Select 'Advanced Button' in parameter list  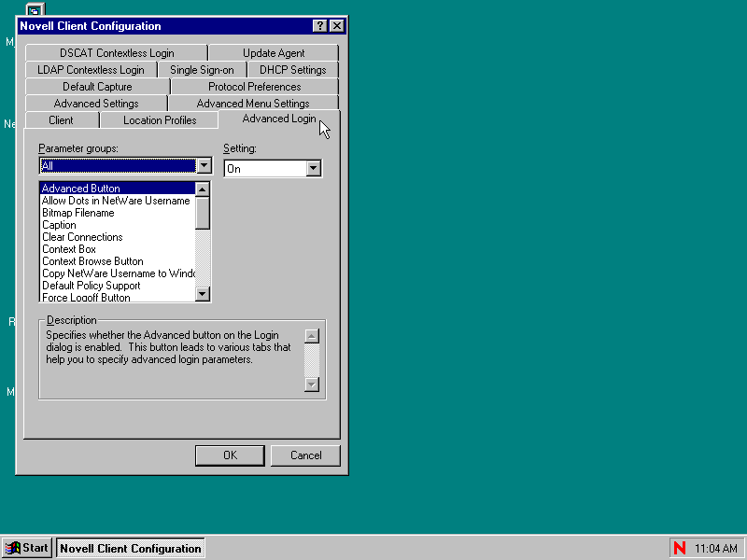(118, 189)
